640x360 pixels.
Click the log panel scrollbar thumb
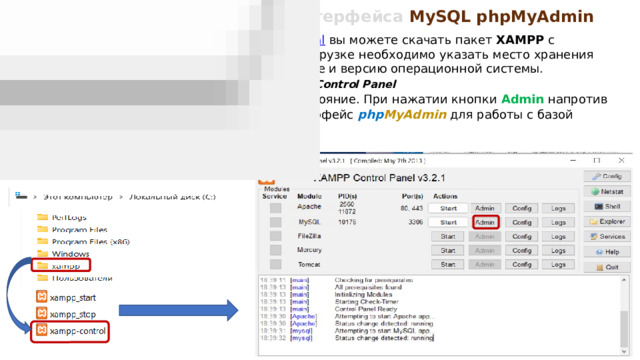[624, 329]
